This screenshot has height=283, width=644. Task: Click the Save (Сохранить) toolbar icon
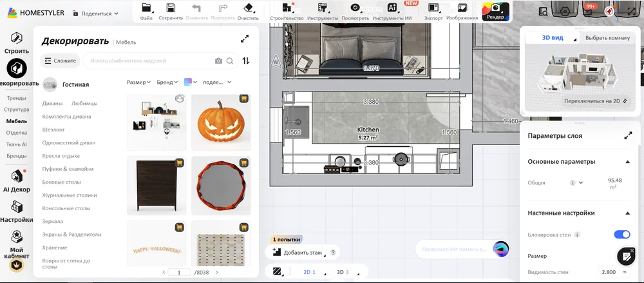(170, 8)
